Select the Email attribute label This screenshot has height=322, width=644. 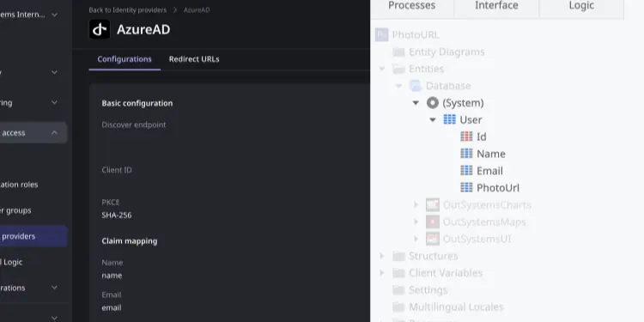pos(489,171)
